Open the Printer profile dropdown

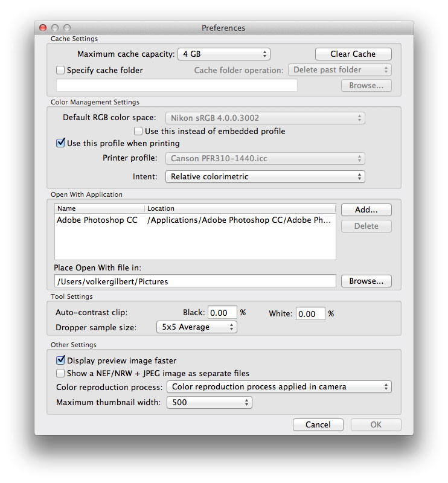point(265,159)
